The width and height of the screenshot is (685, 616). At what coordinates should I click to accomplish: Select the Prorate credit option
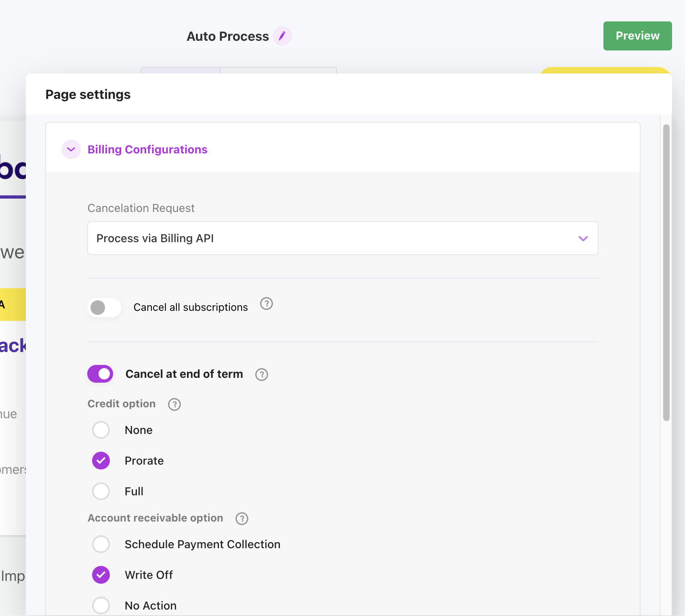coord(101,461)
